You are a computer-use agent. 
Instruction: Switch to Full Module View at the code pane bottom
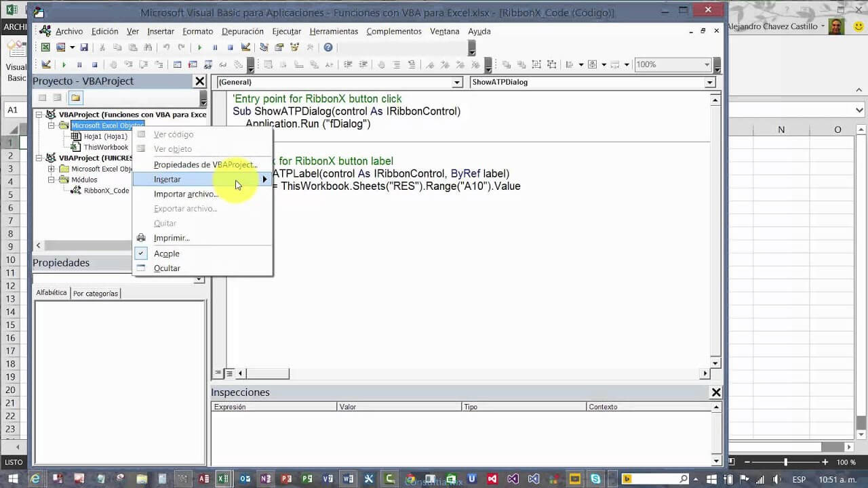(229, 373)
